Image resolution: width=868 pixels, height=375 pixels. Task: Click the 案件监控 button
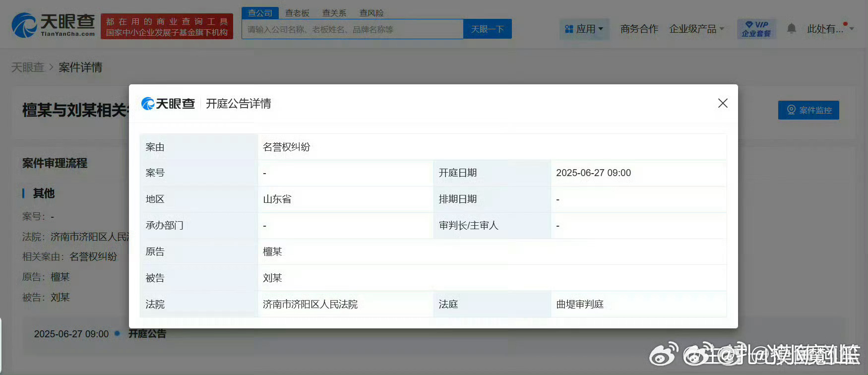pyautogui.click(x=808, y=110)
